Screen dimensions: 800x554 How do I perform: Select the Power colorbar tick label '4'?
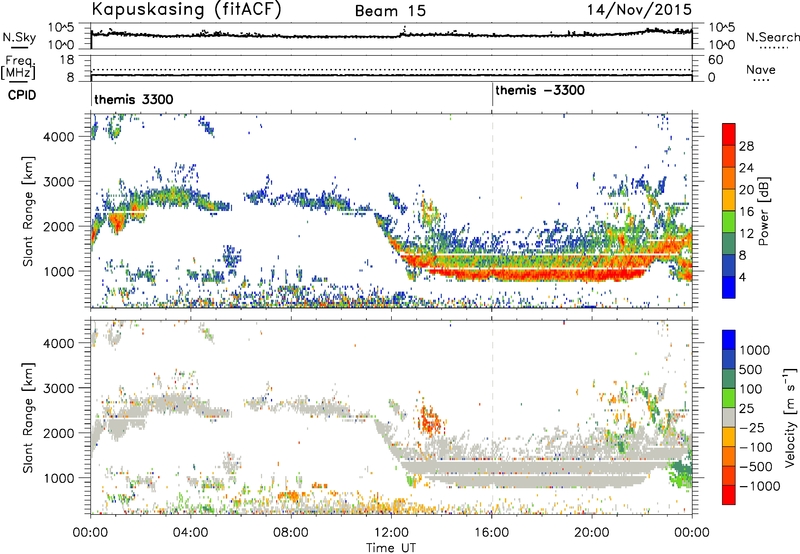(x=743, y=278)
